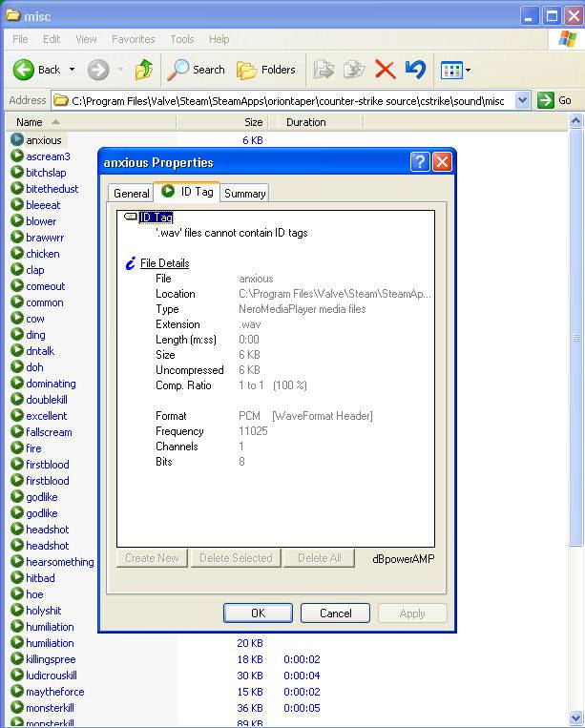Viewport: 585px width, 728px height.
Task: Sort files by Name column header
Action: click(x=30, y=122)
